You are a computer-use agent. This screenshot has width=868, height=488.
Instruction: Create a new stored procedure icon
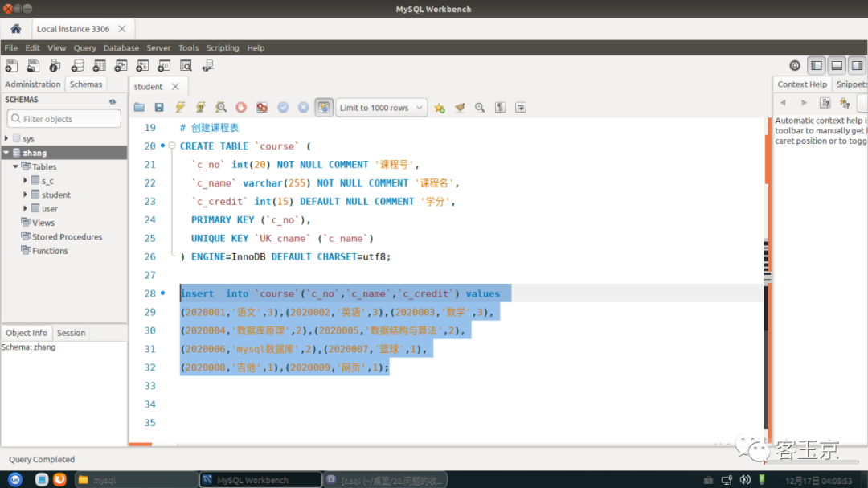[142, 66]
